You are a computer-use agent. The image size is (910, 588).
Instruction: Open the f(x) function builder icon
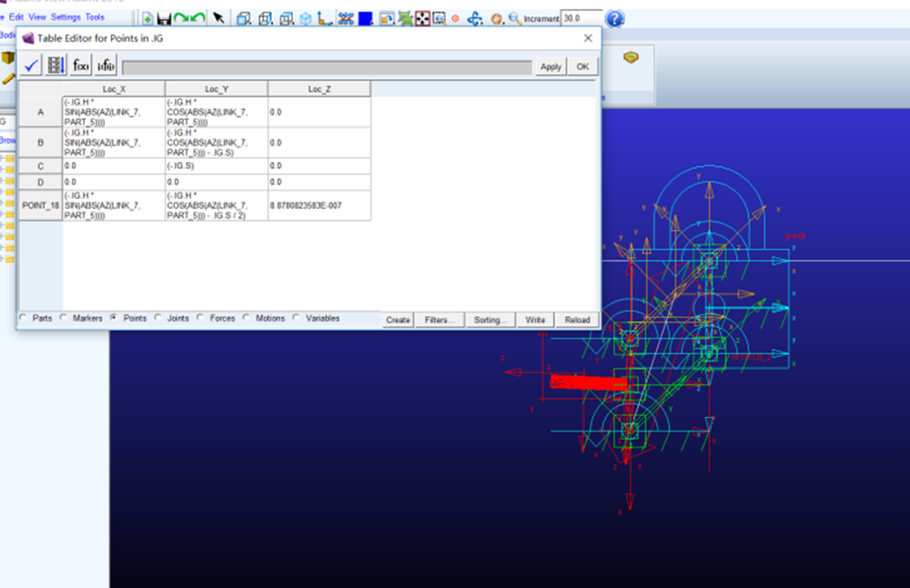(x=81, y=65)
